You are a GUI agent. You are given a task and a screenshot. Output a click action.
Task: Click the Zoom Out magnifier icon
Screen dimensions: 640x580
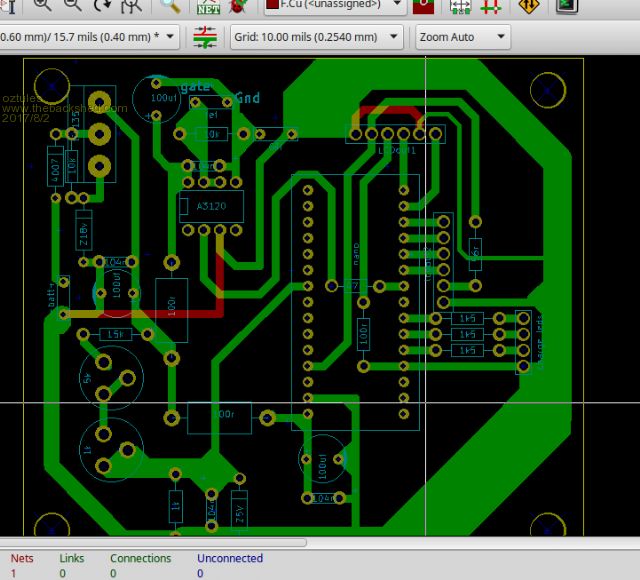click(73, 5)
